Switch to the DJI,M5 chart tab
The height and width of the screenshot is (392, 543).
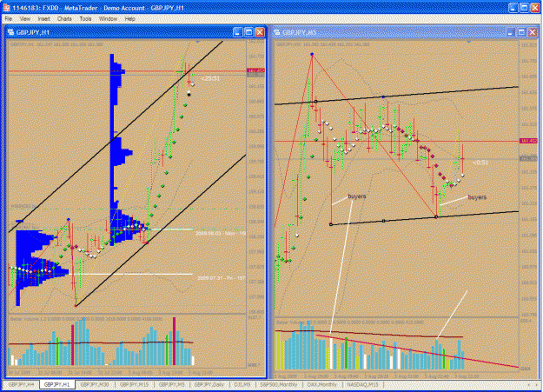242,384
